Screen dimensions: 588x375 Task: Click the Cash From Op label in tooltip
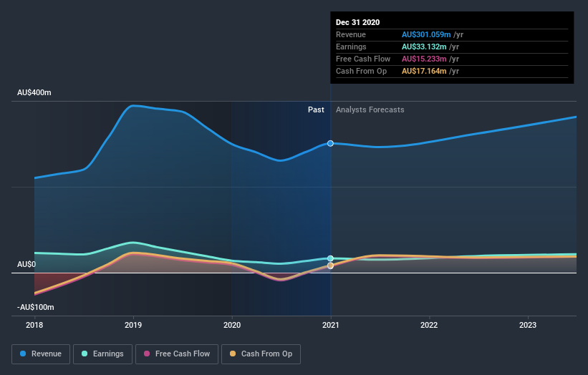[x=361, y=71]
